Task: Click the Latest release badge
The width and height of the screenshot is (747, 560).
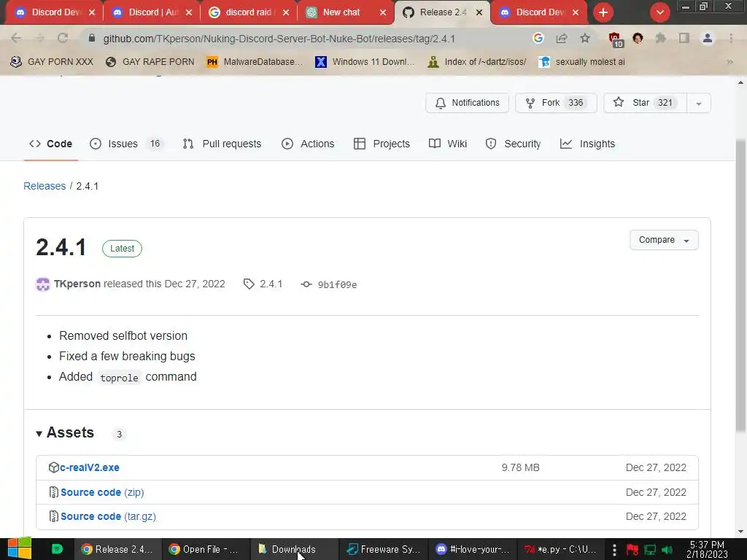Action: (122, 249)
